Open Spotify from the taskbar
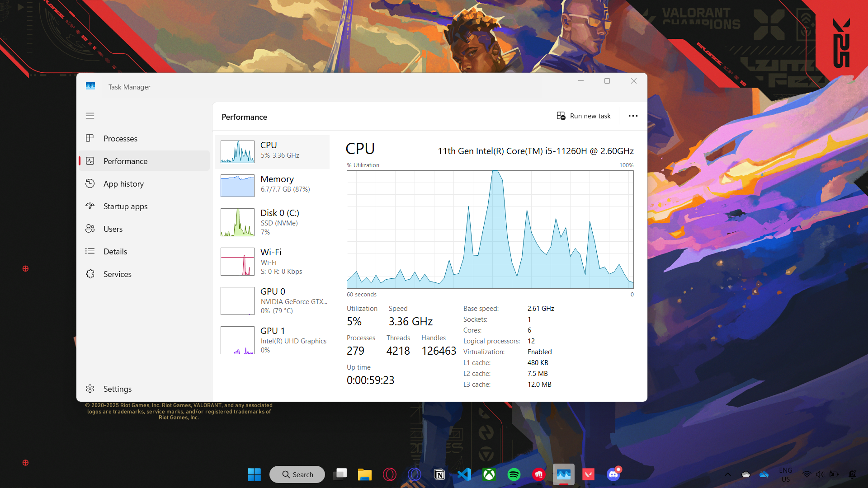Image resolution: width=868 pixels, height=488 pixels. [x=514, y=474]
